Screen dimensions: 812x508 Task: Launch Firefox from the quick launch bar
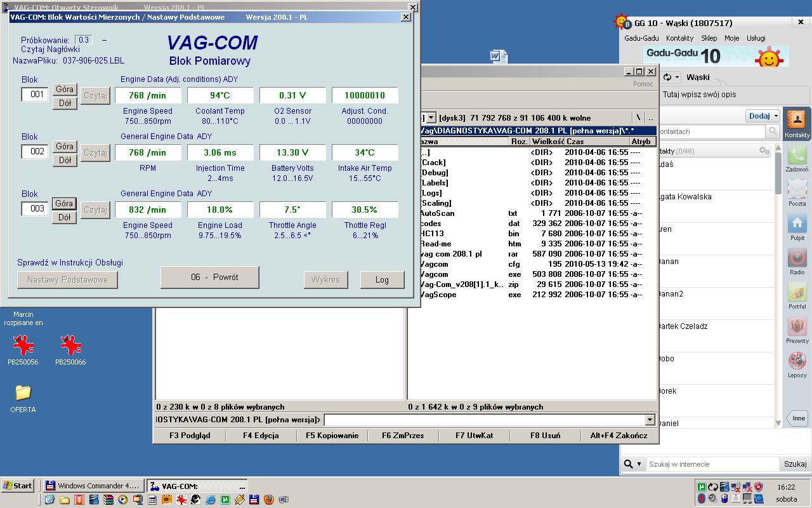pyautogui.click(x=268, y=500)
